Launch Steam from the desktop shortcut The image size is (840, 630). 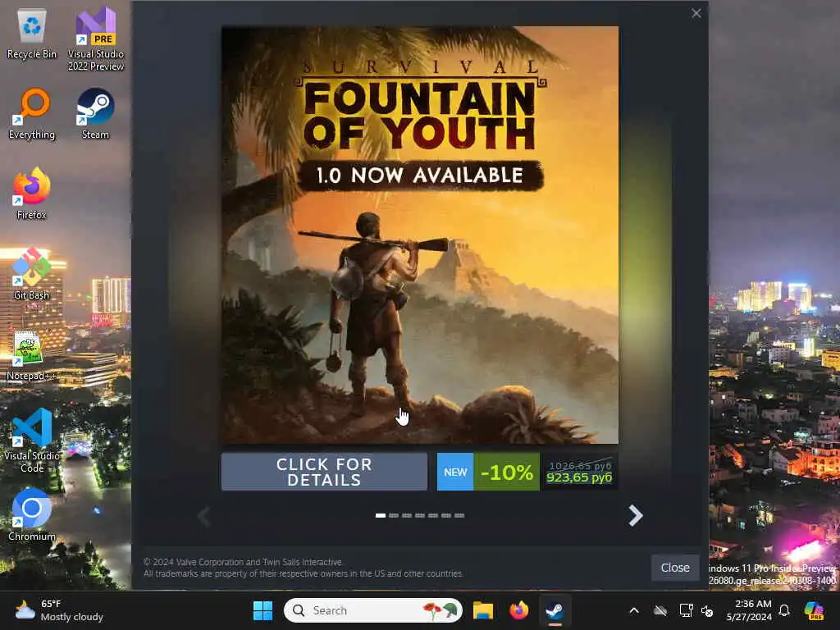click(x=95, y=114)
